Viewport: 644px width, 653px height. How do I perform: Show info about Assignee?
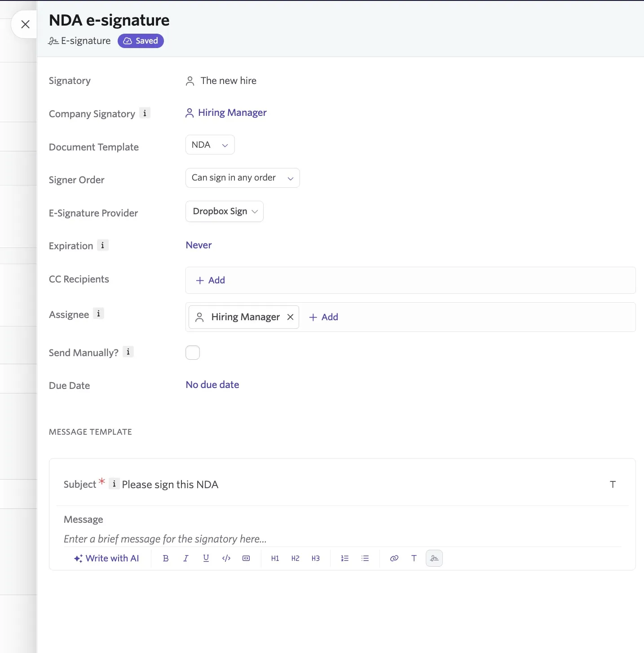(98, 313)
